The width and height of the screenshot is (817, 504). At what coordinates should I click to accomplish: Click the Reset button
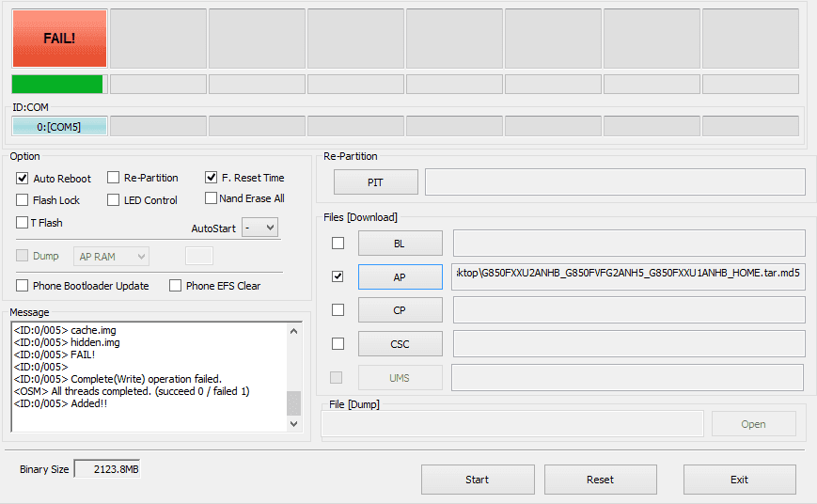click(601, 480)
